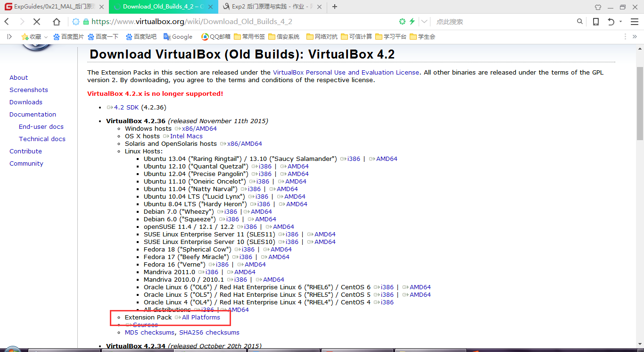
Task: Click the magnifier search icon
Action: (x=580, y=22)
